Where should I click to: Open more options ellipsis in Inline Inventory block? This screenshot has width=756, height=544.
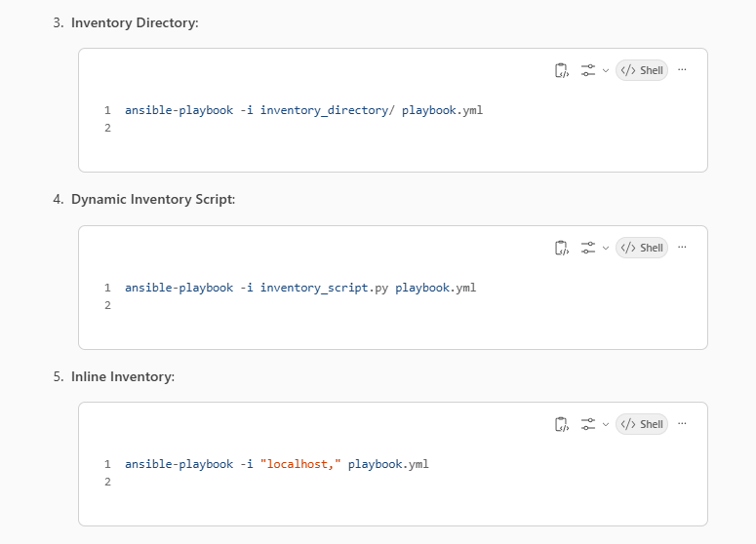coord(682,423)
